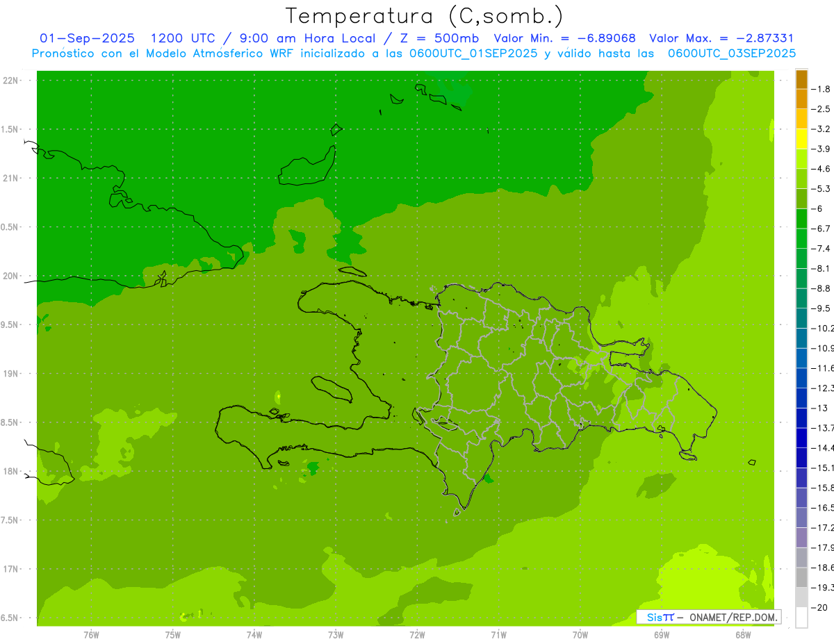Viewport: 834px width, 644px height.
Task: Click the -1.8 colorbar label
Action: 821,89
